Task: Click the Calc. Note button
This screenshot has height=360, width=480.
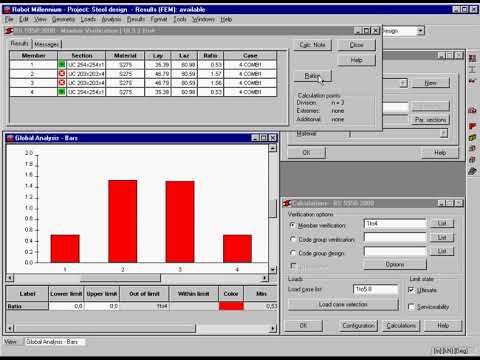Action: coord(312,45)
